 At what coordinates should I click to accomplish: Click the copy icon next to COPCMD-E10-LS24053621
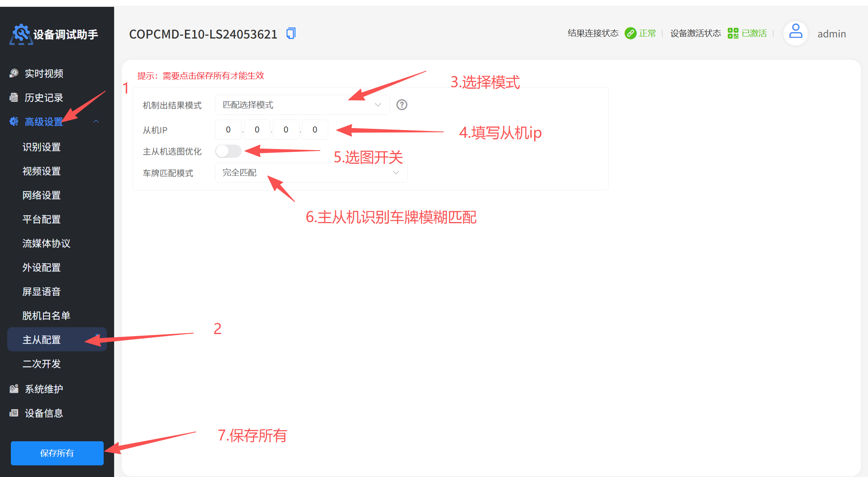291,33
